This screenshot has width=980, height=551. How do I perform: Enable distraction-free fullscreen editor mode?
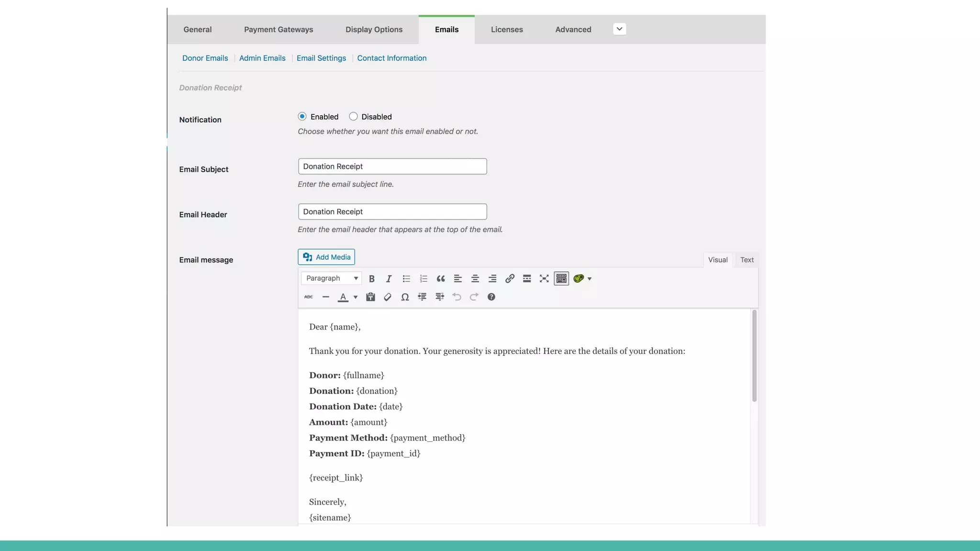544,278
